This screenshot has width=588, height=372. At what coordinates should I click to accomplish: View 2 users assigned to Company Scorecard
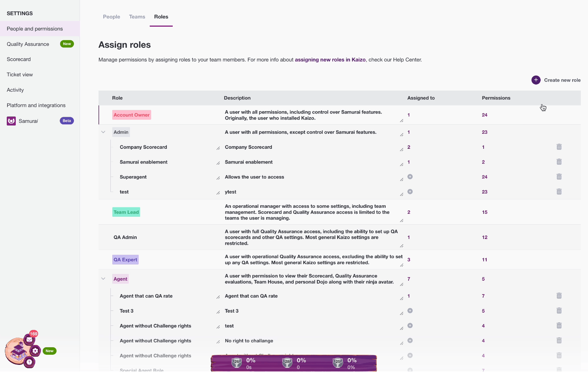click(409, 147)
